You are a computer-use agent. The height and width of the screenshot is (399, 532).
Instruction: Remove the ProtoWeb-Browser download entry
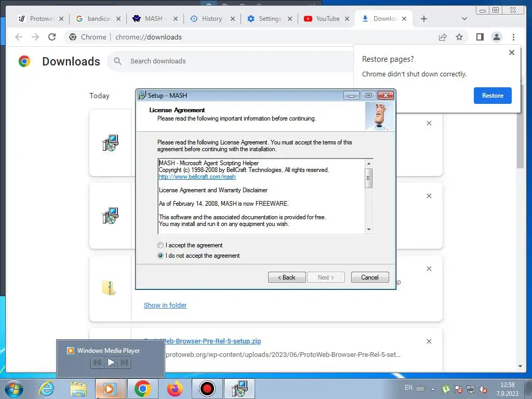coord(429,341)
